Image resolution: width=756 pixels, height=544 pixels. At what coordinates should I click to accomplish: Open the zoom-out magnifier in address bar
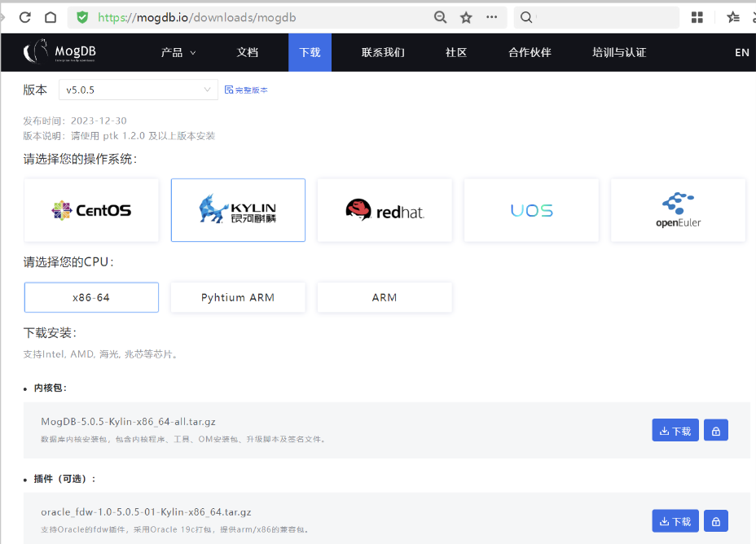coord(441,17)
